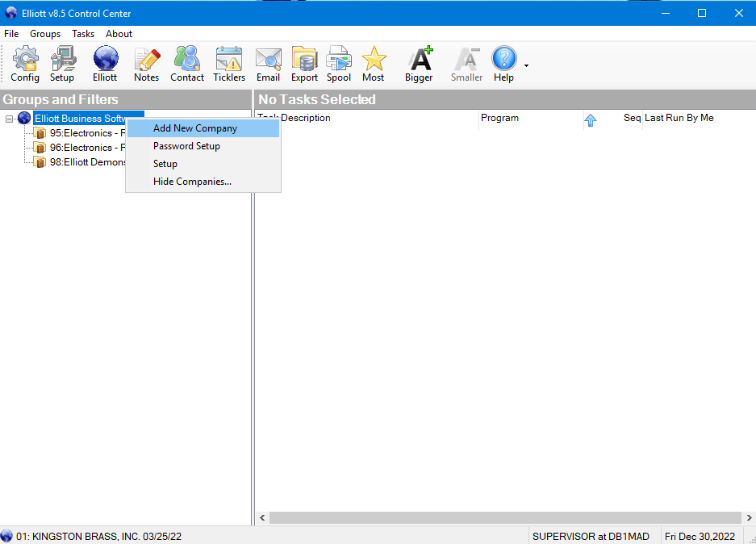The width and height of the screenshot is (756, 544).
Task: Sort by the Program column header
Action: pyautogui.click(x=499, y=118)
